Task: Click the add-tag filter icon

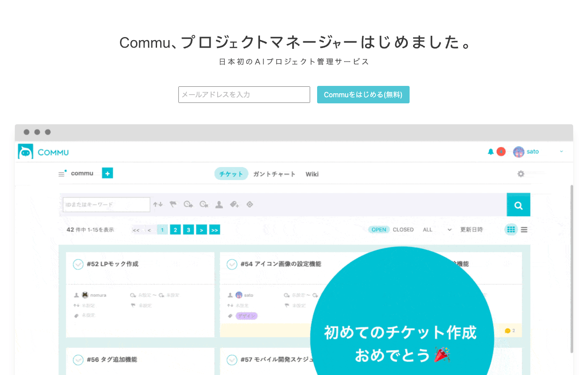Action: (x=234, y=204)
